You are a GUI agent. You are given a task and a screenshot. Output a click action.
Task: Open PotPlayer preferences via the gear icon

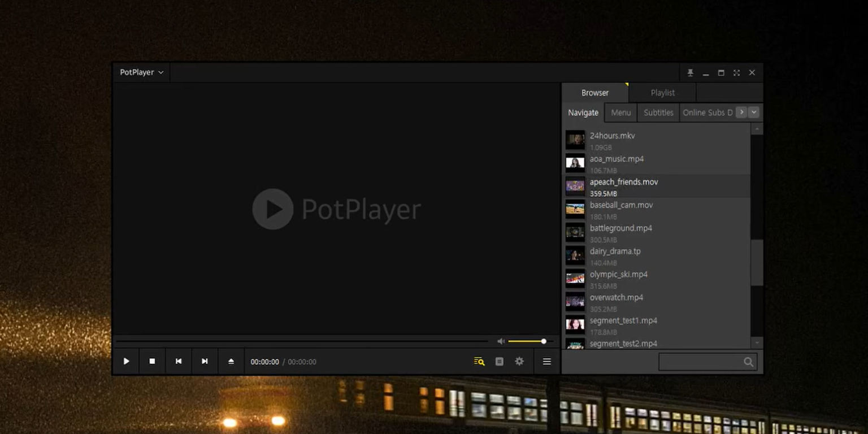pos(519,361)
